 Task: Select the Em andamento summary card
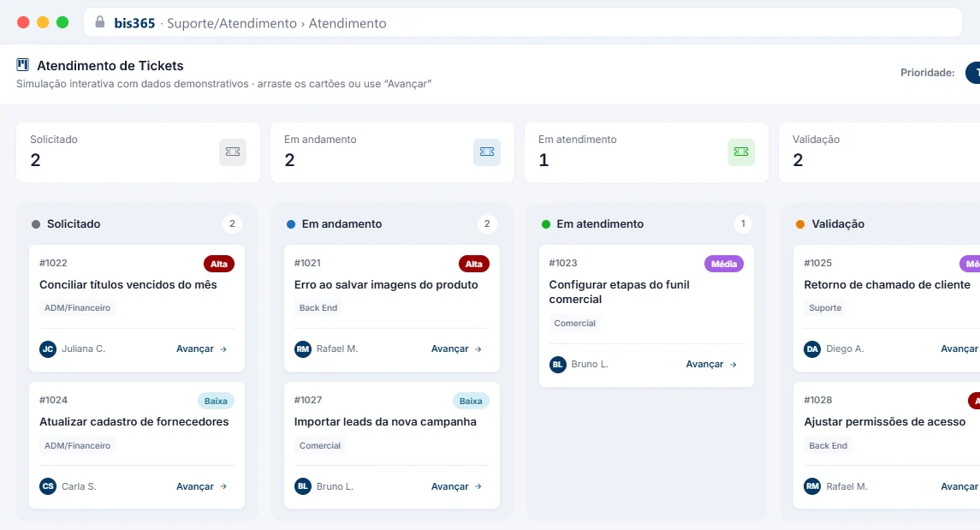393,152
